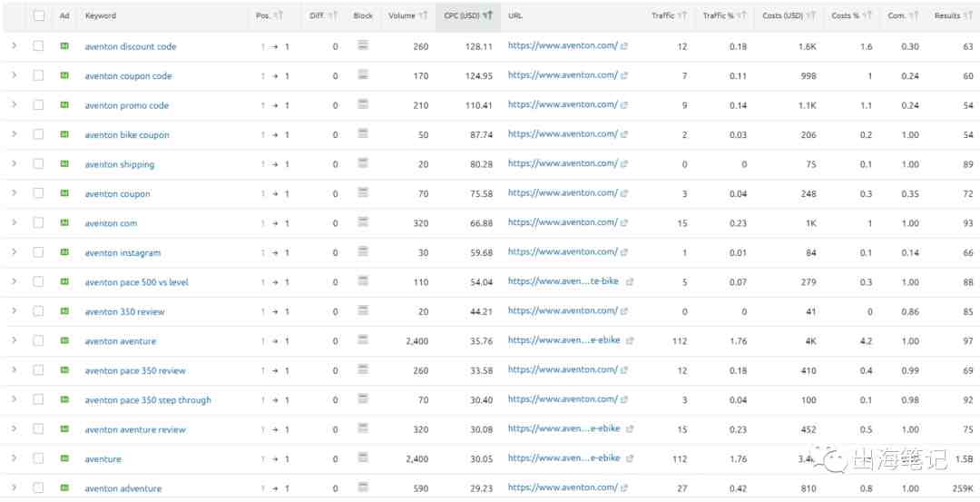980x502 pixels.
Task: Check the aventon pace 500 vs level checkbox
Action: [39, 281]
